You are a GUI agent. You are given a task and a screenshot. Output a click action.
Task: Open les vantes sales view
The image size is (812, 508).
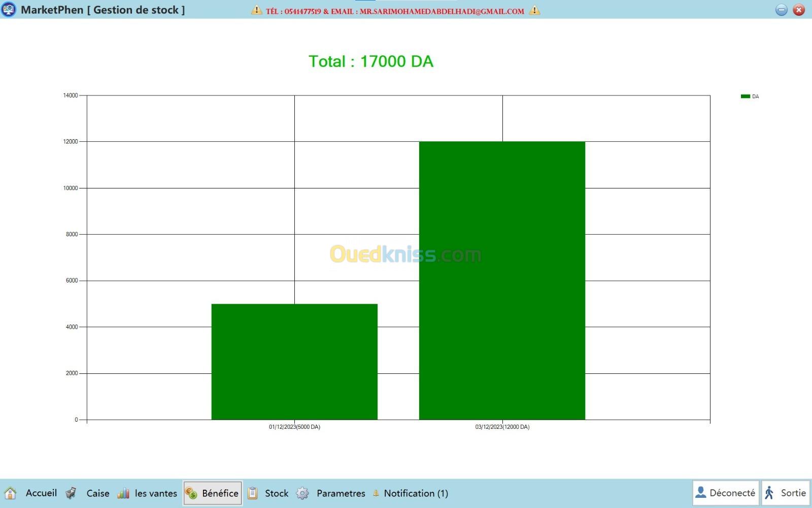coord(156,493)
